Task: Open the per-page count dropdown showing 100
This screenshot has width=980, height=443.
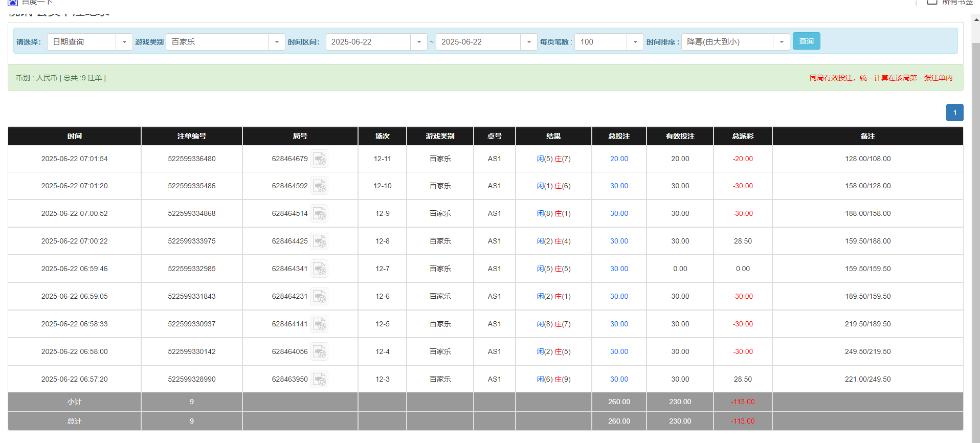Action: coord(635,42)
